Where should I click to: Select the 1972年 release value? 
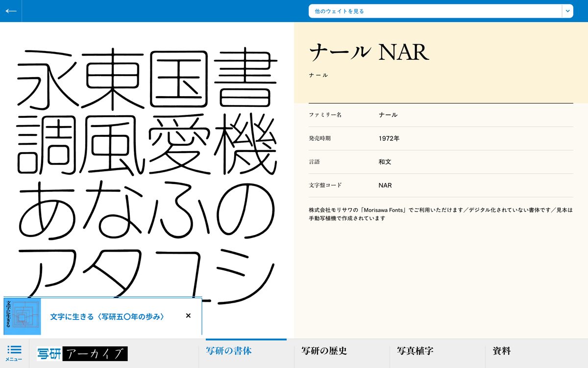coord(389,138)
